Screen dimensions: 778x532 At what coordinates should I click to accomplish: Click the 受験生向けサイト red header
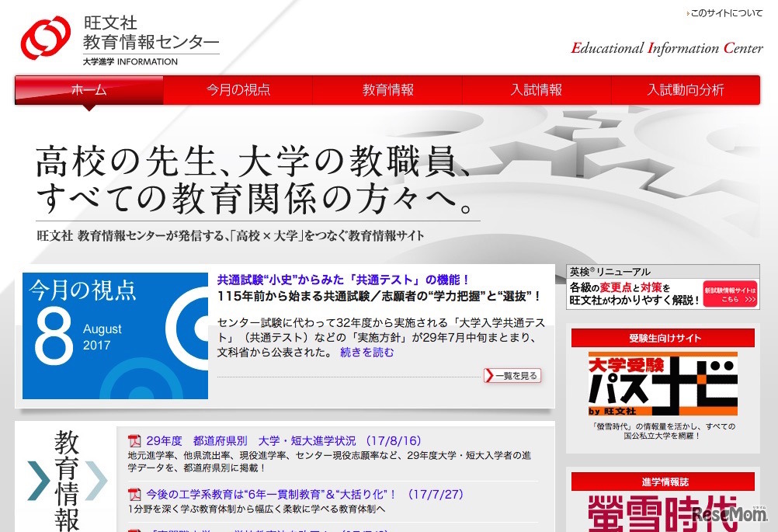click(663, 338)
